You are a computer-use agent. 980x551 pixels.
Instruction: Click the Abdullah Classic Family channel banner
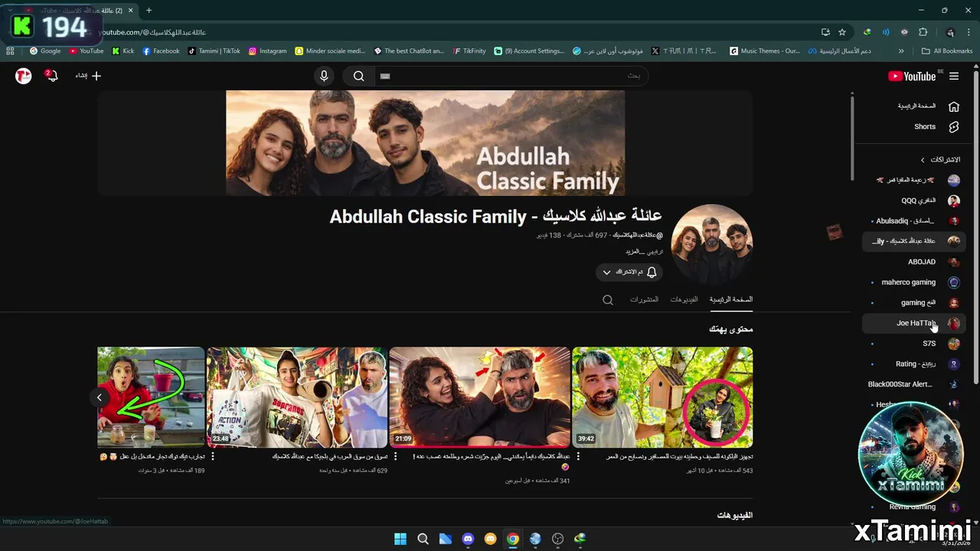pyautogui.click(x=425, y=142)
